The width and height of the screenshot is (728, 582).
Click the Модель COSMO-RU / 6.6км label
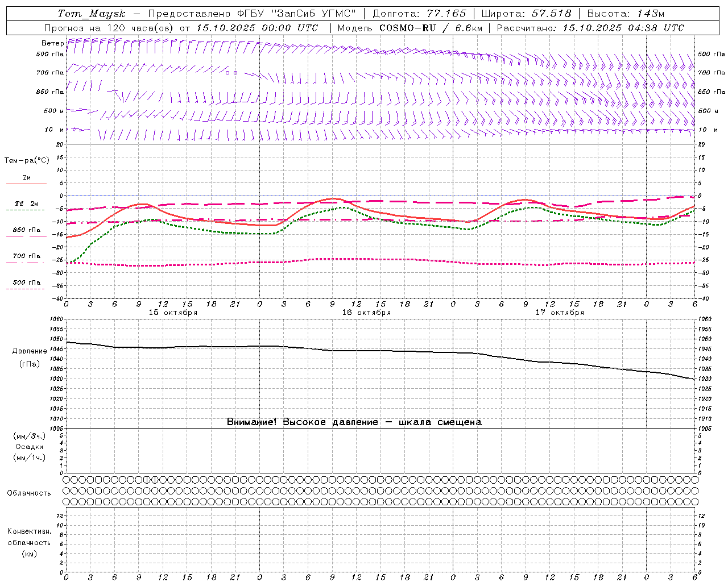click(410, 28)
